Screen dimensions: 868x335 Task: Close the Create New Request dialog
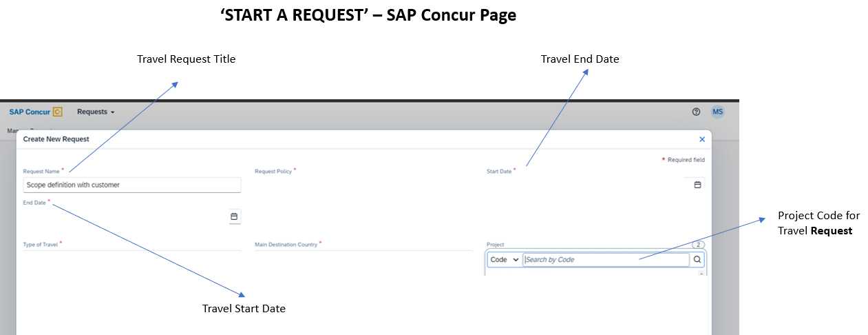[702, 139]
